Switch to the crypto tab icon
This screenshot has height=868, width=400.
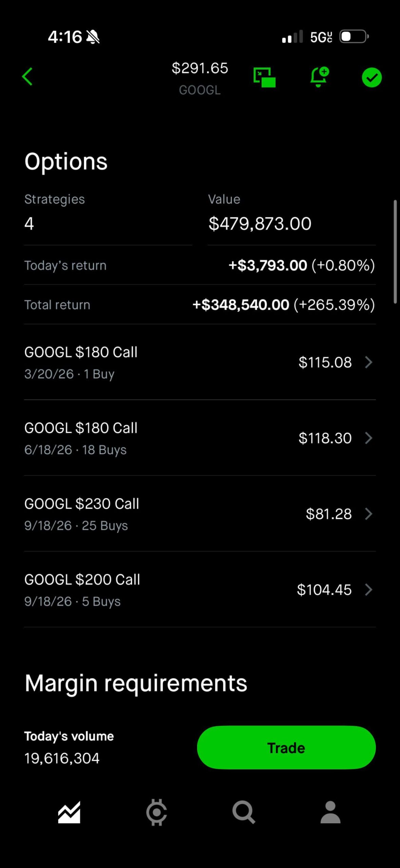[156, 812]
